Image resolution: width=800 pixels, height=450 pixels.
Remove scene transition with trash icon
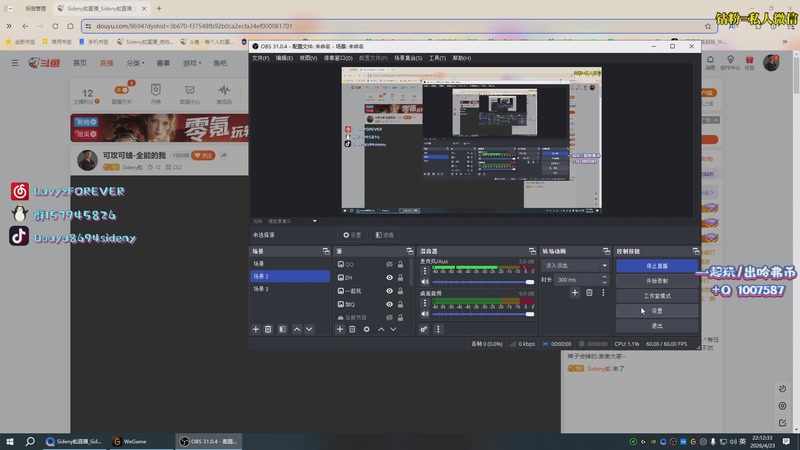(589, 292)
